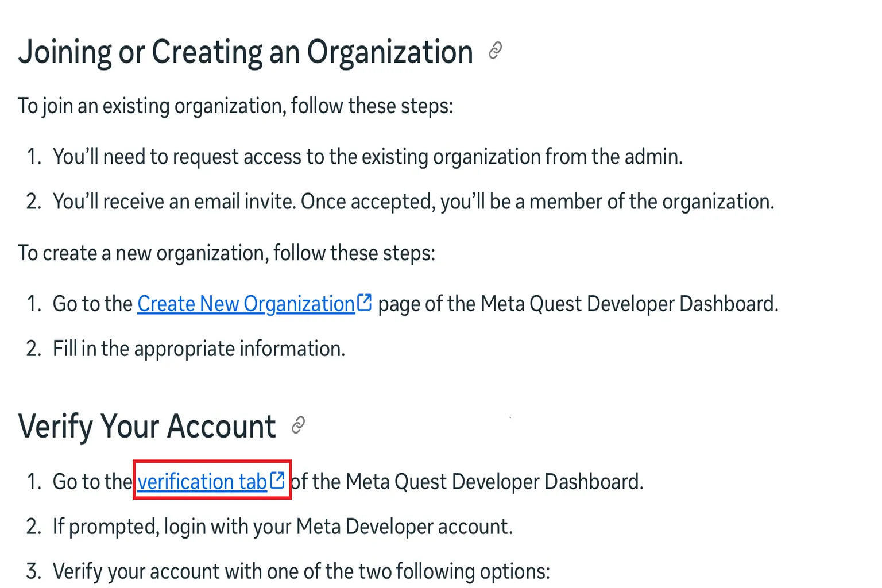Click text 'page of the Meta Quest Developer Dashboard.'
The height and width of the screenshot is (588, 882).
click(x=578, y=304)
